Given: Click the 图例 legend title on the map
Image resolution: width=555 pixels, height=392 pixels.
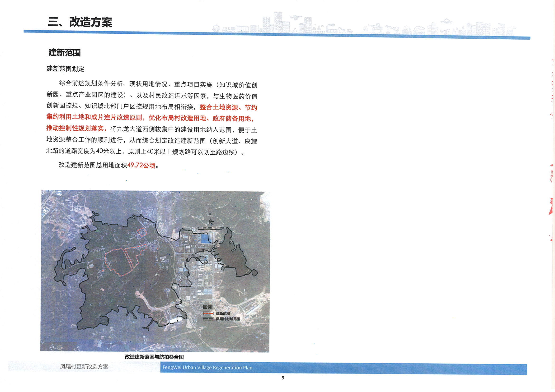Looking at the screenshot, I should point(207,307).
